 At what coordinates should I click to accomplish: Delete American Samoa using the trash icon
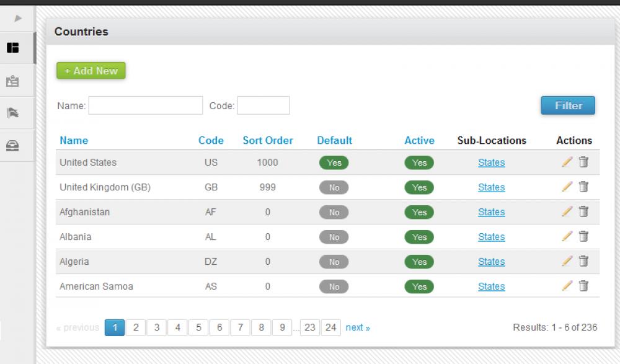[x=583, y=286]
